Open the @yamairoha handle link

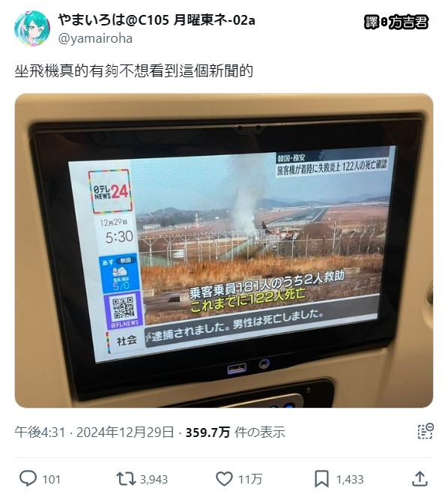click(95, 38)
